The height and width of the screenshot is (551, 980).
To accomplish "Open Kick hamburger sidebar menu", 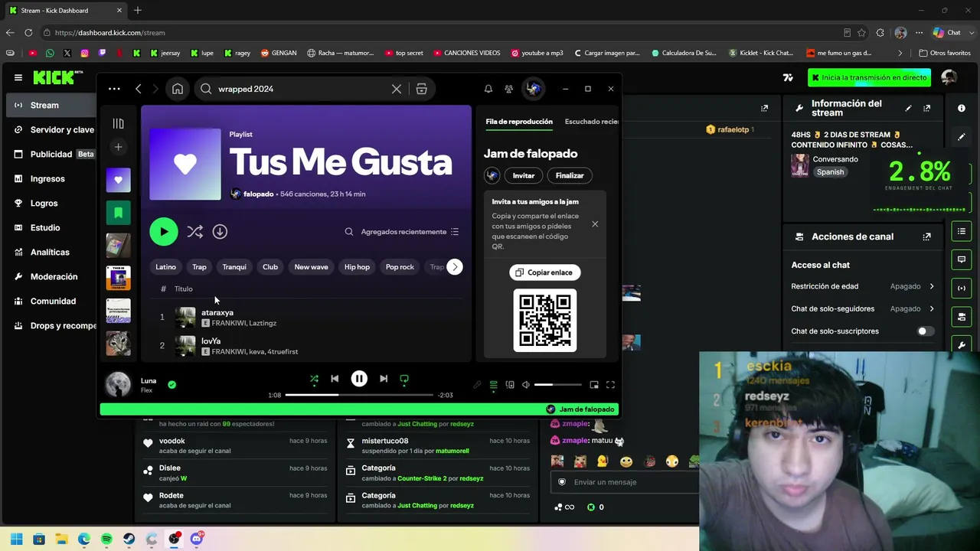I will tap(18, 77).
